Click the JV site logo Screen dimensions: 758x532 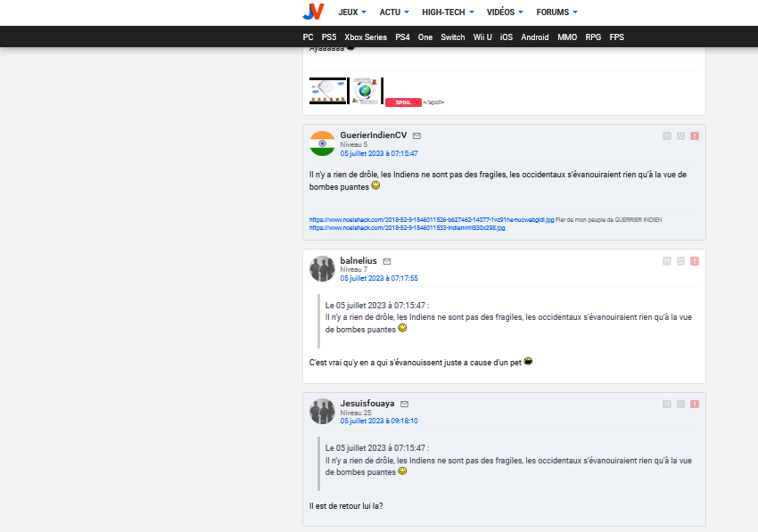click(x=312, y=12)
